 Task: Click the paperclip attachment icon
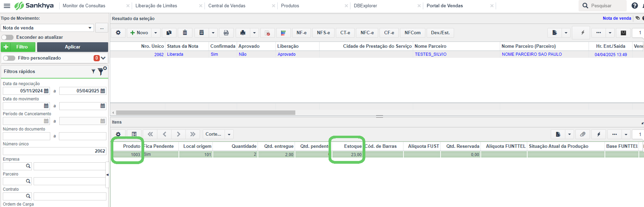[x=583, y=134]
